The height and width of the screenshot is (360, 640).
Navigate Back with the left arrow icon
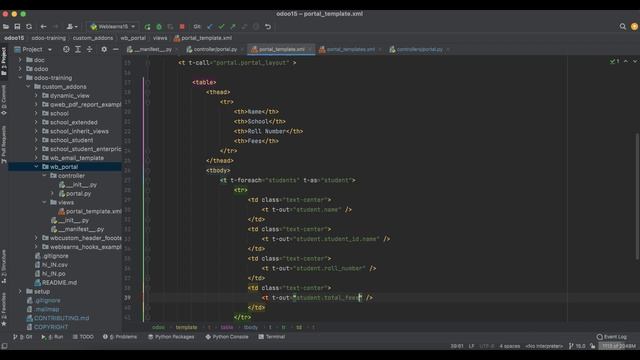tap(43, 27)
